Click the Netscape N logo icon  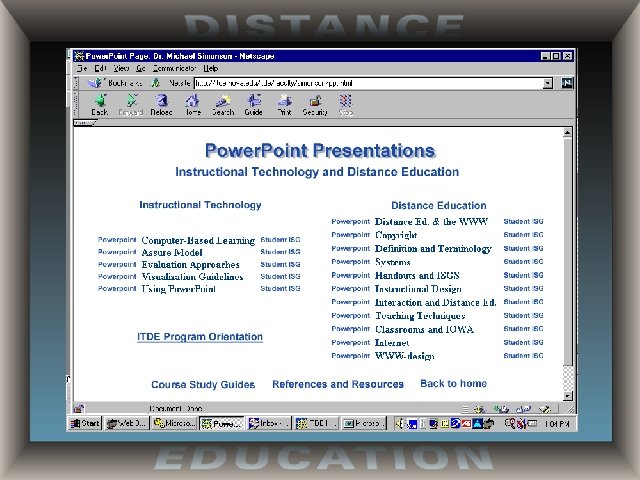point(567,83)
